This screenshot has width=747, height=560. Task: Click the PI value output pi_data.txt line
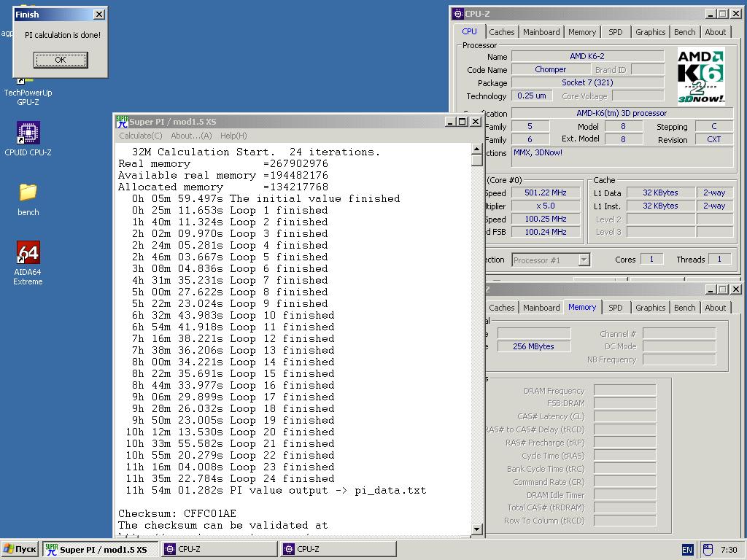pos(276,491)
